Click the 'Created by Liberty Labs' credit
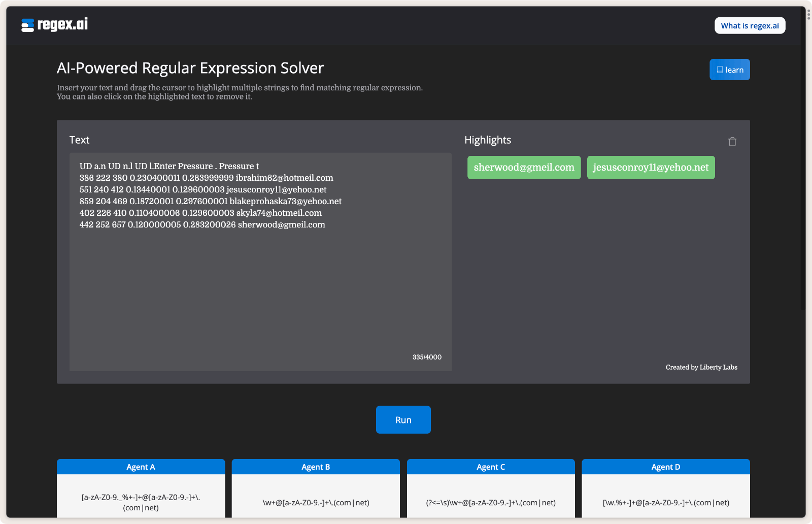 click(701, 367)
